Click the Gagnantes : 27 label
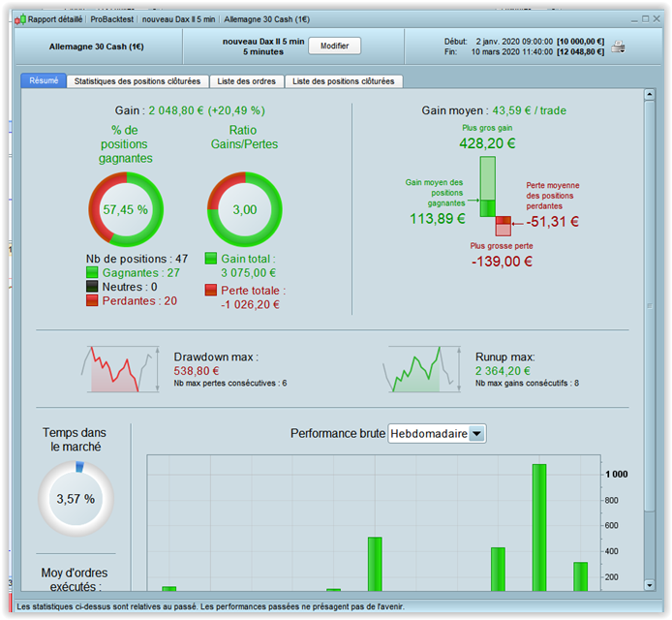The width and height of the screenshot is (672, 620). pos(141,272)
